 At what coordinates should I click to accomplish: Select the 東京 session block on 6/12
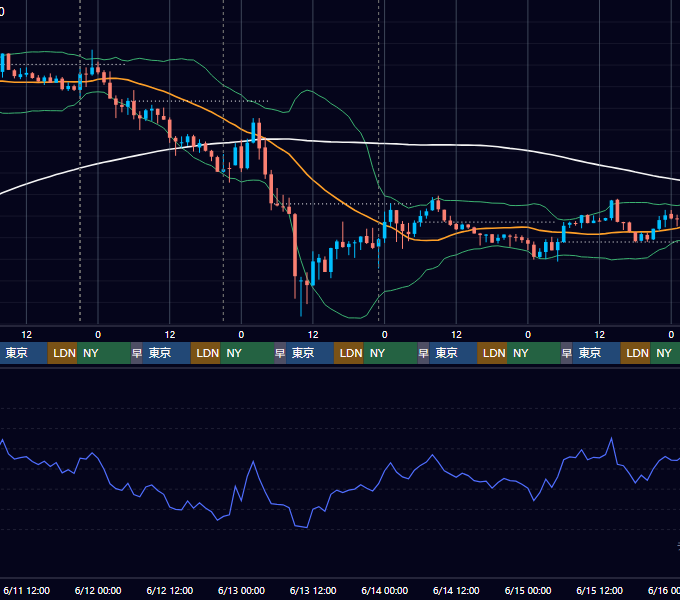click(167, 353)
